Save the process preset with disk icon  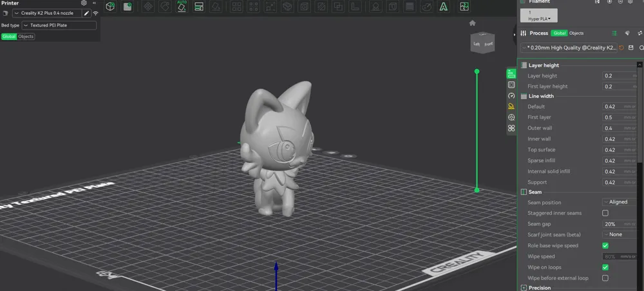click(631, 48)
